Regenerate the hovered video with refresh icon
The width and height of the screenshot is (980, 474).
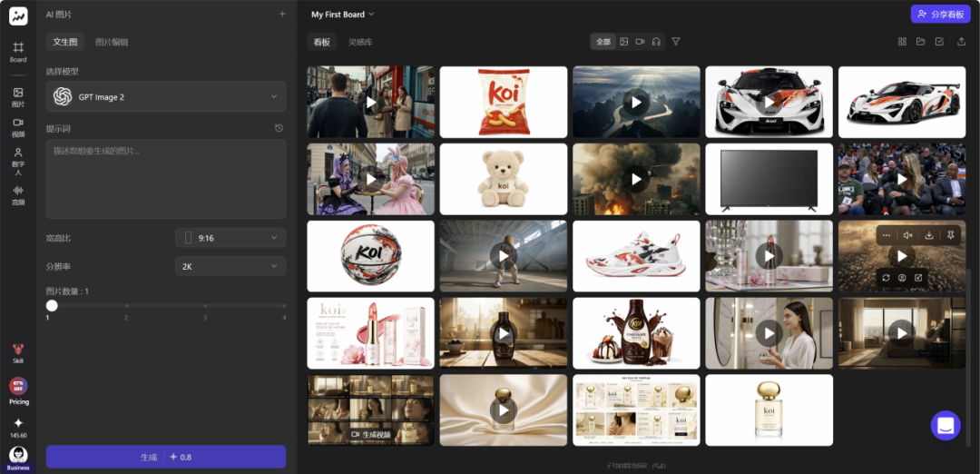point(886,278)
